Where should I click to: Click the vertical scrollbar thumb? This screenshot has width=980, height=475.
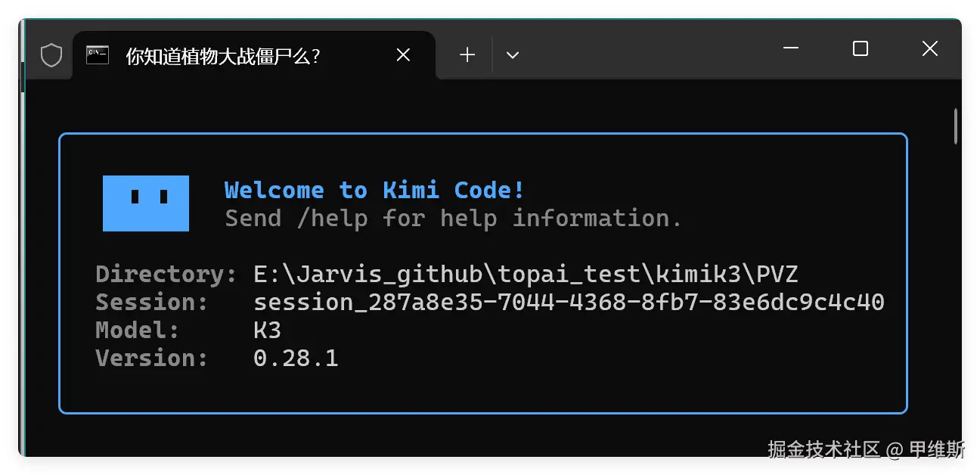click(956, 126)
